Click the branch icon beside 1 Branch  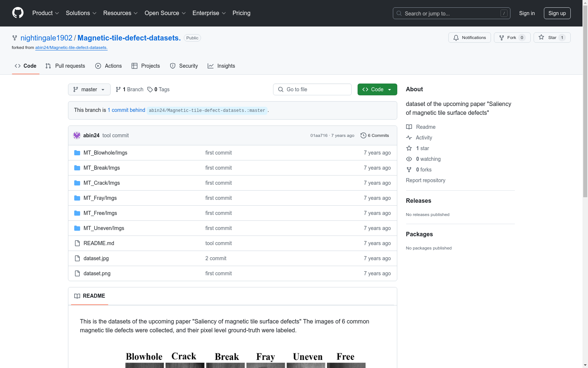click(x=118, y=89)
